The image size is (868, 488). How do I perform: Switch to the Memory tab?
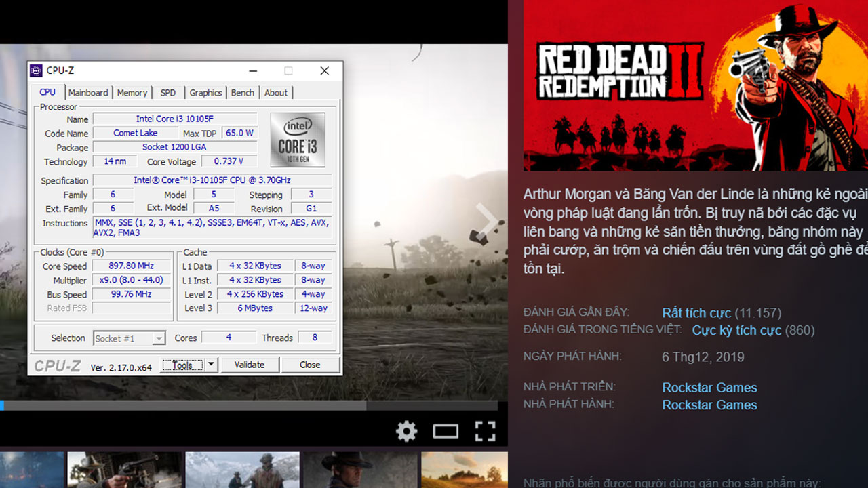point(132,93)
